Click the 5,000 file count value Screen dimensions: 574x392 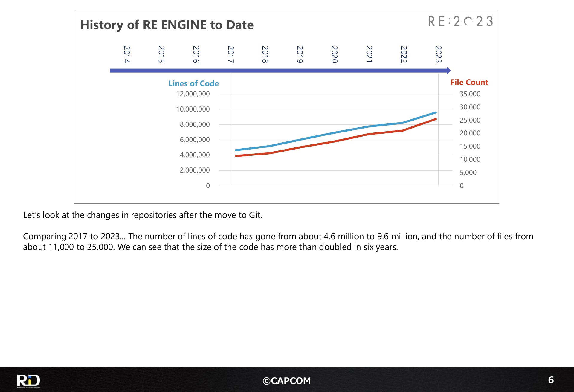(x=468, y=173)
